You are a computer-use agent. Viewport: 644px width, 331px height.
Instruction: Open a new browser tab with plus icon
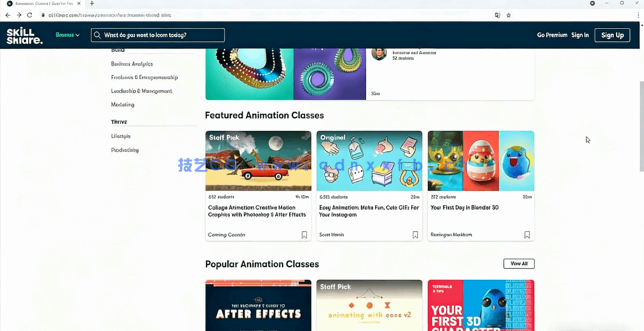click(x=91, y=3)
